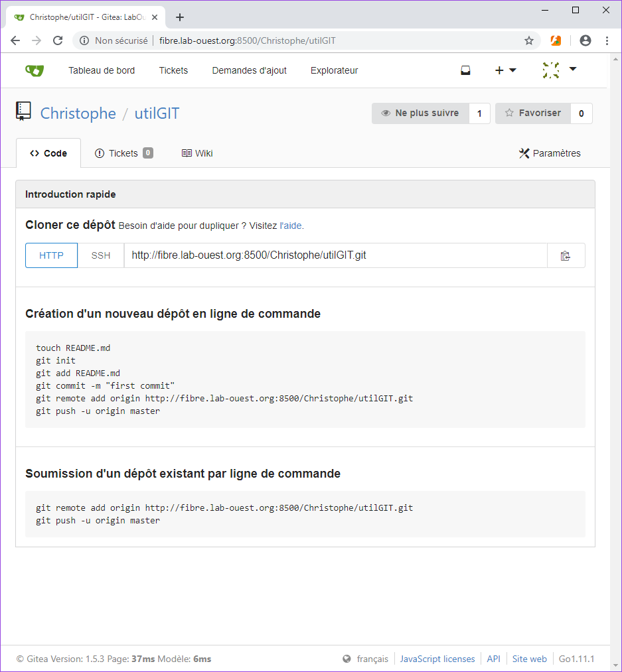Open the l'aide help link

(x=291, y=226)
